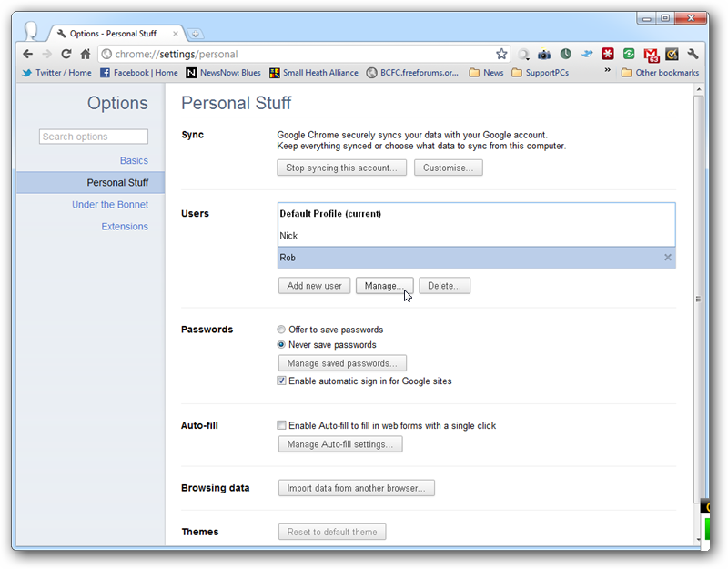Go to the Under the Bonnet section
This screenshot has height=569, width=728.
tap(110, 204)
